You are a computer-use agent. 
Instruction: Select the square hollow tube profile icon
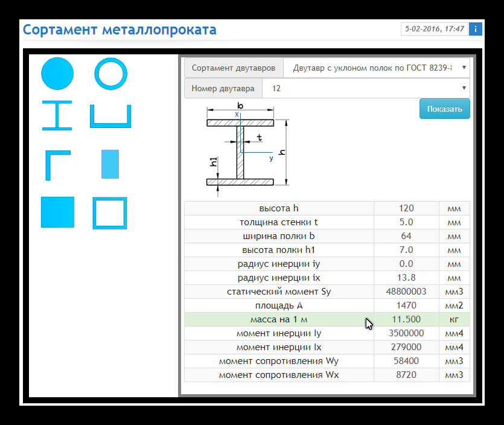[x=110, y=213]
